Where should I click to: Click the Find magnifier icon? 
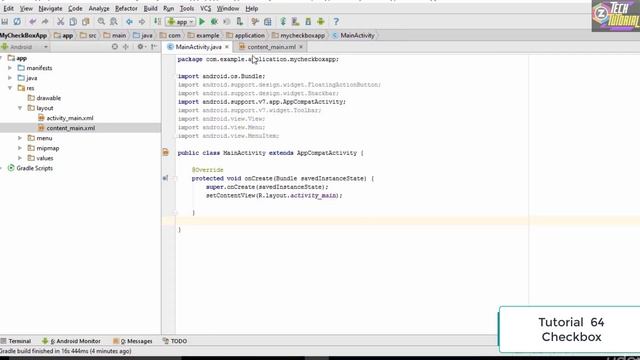(x=101, y=22)
